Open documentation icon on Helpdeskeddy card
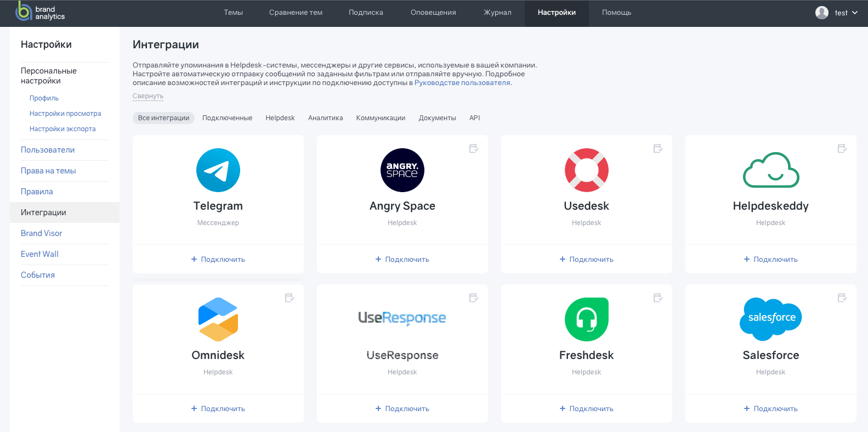The image size is (868, 432). 843,148
